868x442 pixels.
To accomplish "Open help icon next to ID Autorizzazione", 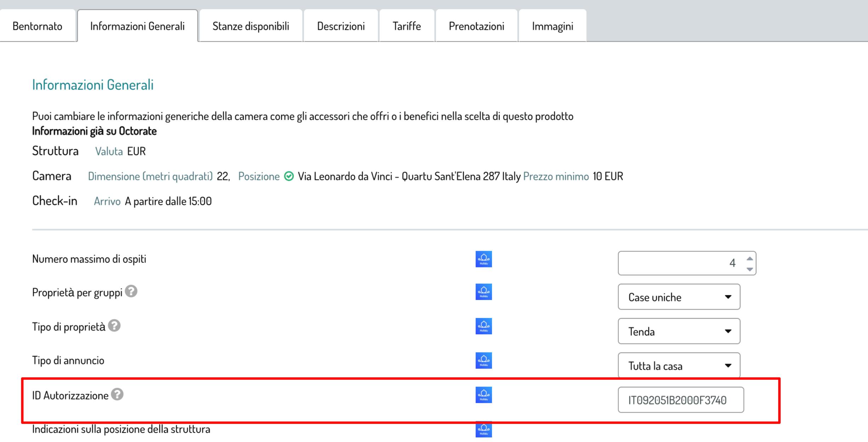I will [117, 394].
